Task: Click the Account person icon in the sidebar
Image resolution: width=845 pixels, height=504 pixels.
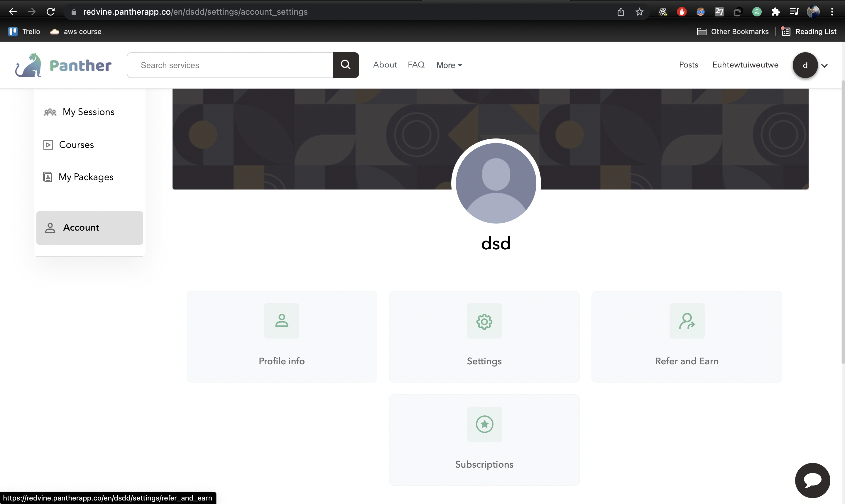Action: [50, 228]
